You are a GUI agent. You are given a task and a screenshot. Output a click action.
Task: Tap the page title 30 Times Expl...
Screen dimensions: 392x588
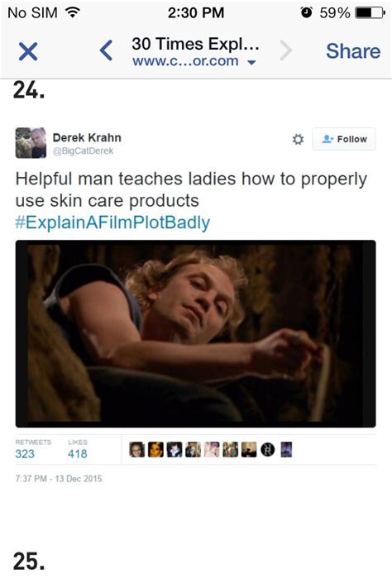pos(195,44)
